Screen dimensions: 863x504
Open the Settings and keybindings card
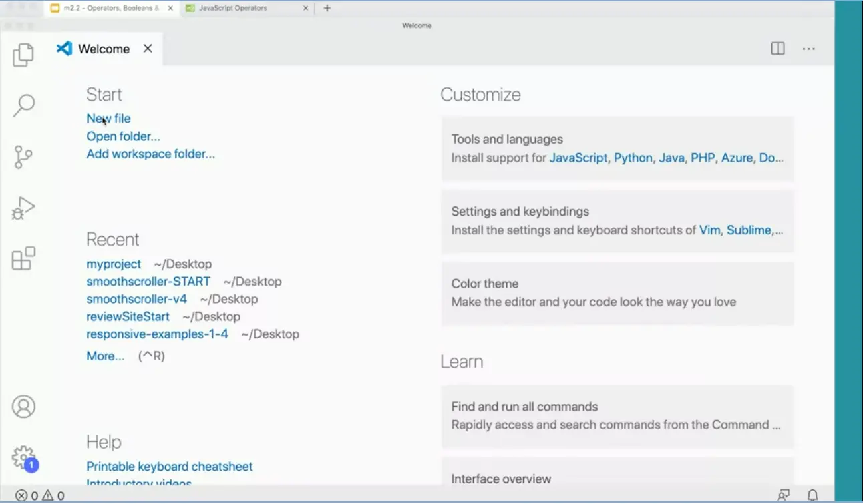click(617, 221)
